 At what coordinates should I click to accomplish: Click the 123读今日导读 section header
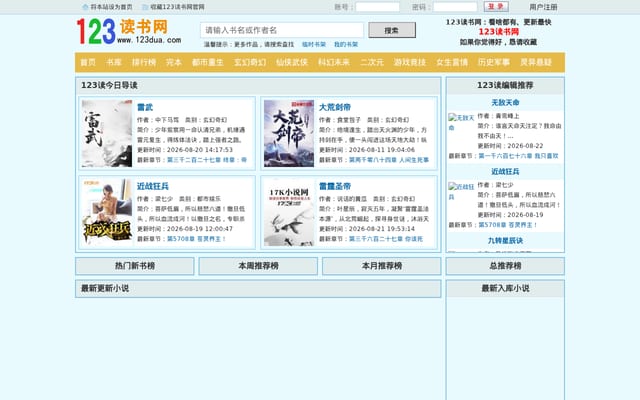[258, 85]
